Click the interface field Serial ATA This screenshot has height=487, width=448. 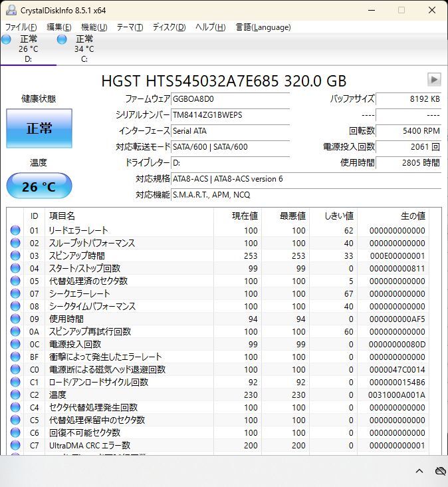point(230,131)
